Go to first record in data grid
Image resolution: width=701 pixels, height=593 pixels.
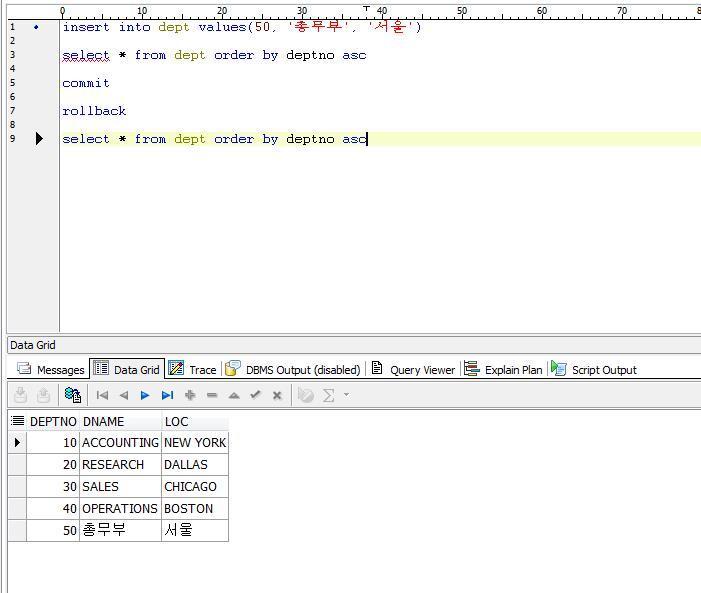click(102, 395)
